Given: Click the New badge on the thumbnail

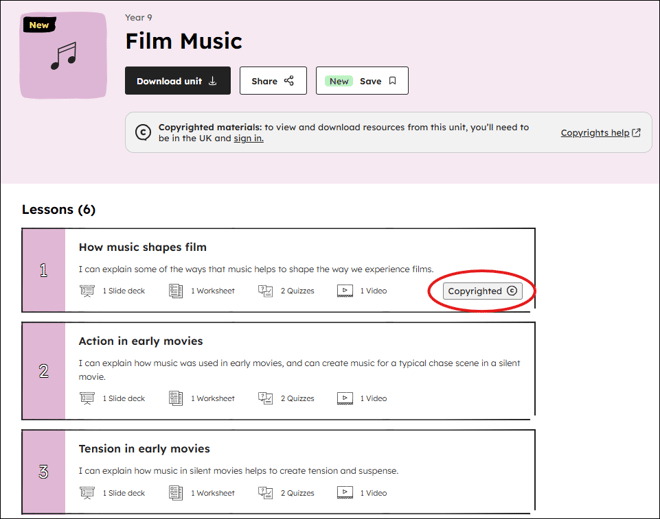Looking at the screenshot, I should point(39,25).
